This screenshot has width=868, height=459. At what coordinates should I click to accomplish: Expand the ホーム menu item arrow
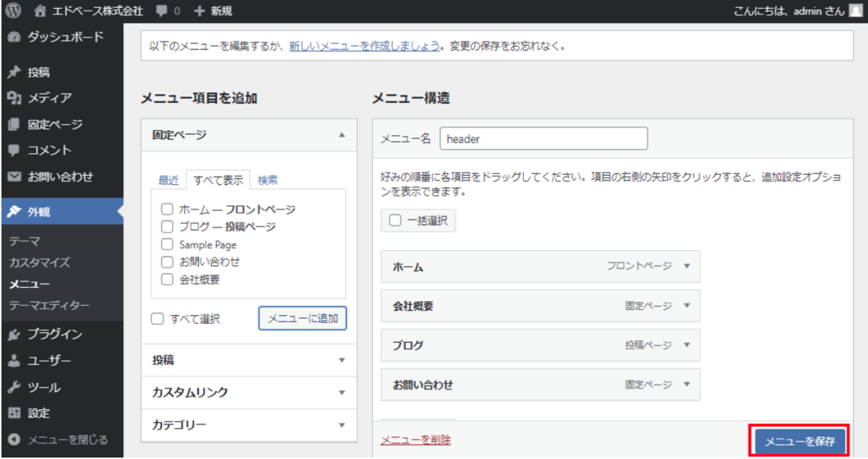pyautogui.click(x=686, y=266)
